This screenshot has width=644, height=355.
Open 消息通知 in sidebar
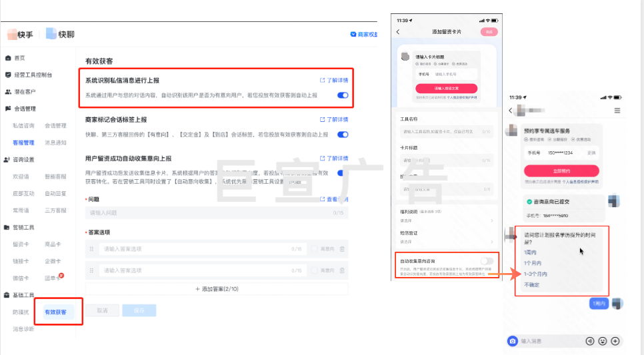click(55, 143)
